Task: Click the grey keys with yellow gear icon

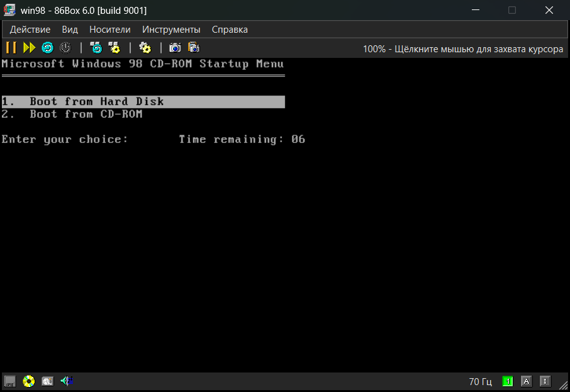Action: (114, 48)
